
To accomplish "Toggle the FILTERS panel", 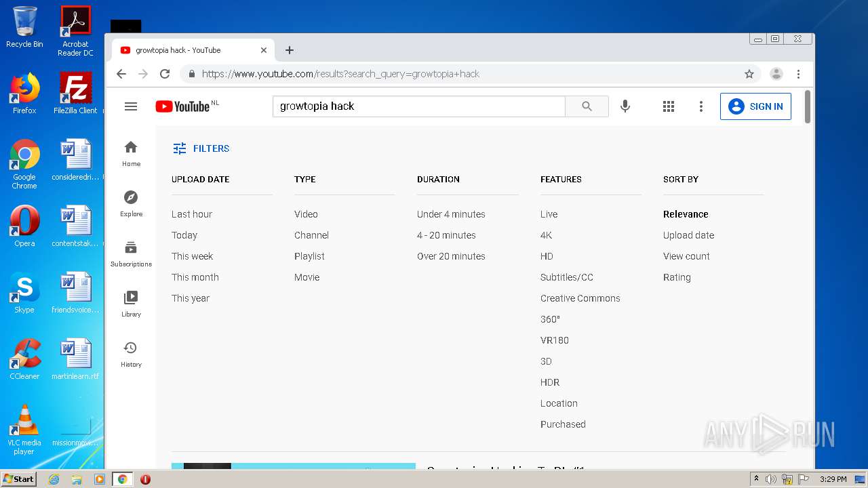I will click(x=201, y=148).
